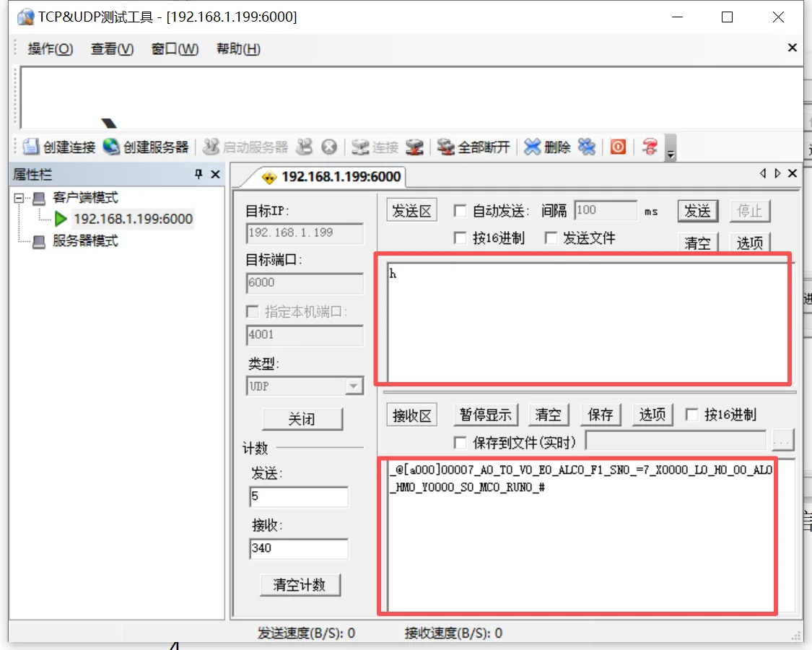Open the toolbar overflow options arrow
Screen dimensions: 812x650
(x=671, y=148)
